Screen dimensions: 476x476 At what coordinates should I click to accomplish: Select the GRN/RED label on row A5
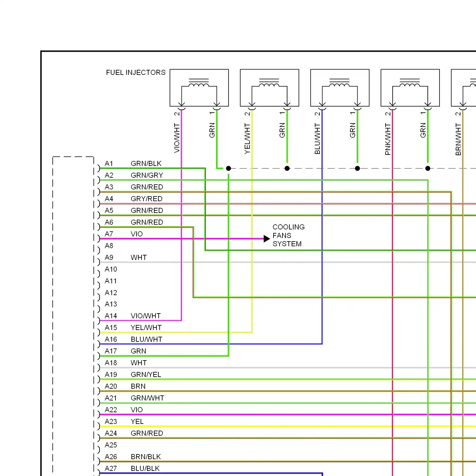click(x=147, y=211)
